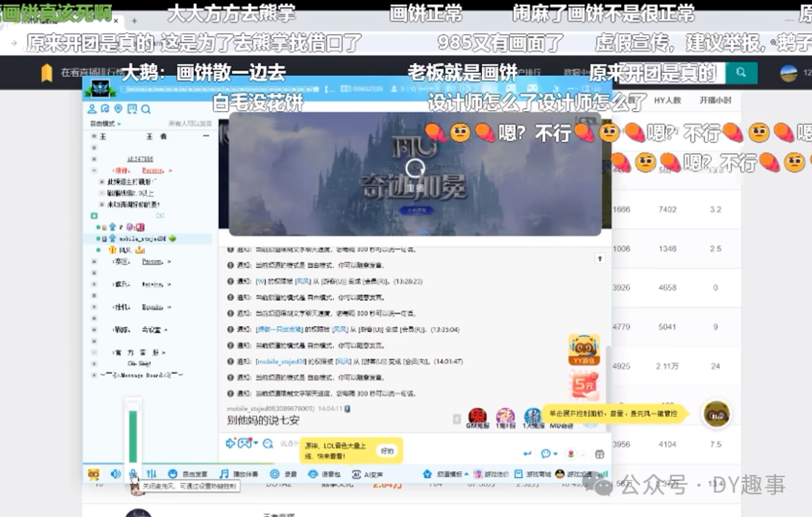Expand the 娱乐 channel node

(94, 284)
